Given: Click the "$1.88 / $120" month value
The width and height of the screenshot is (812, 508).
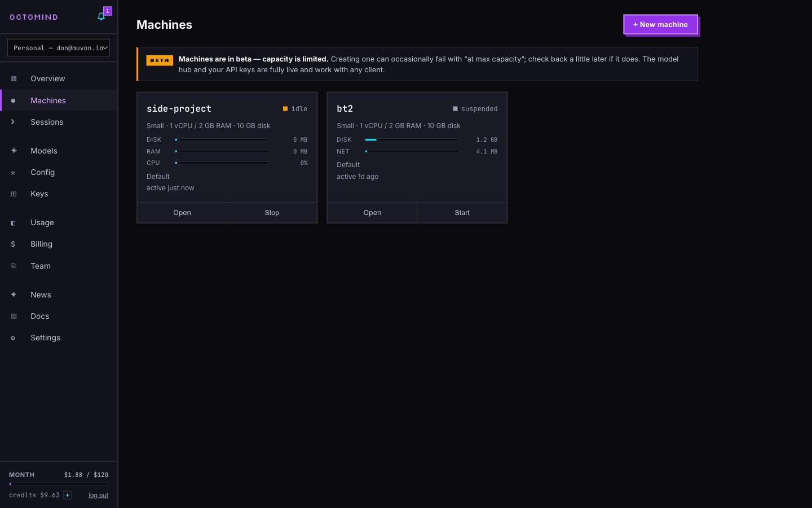Looking at the screenshot, I should [x=86, y=475].
